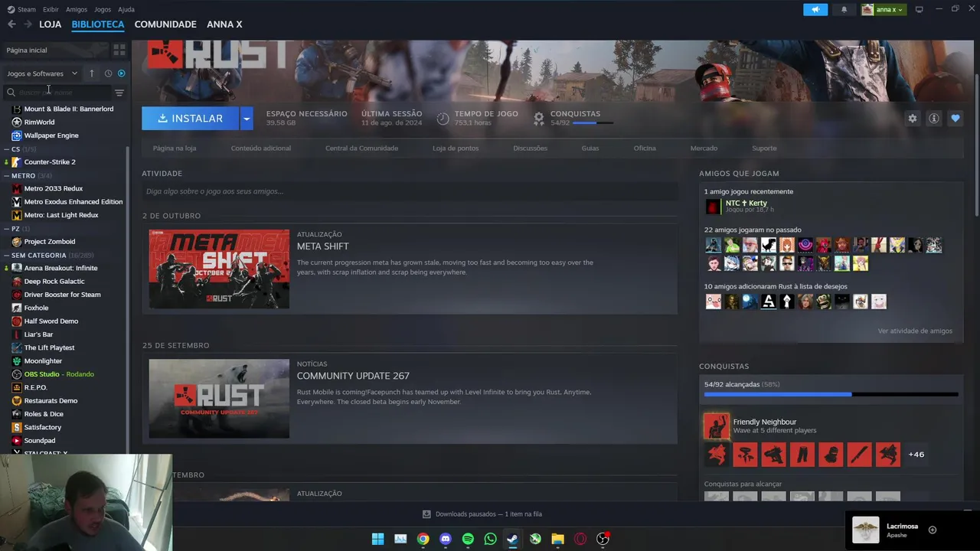This screenshot has width=980, height=551.
Task: Open the Página da loja link
Action: tap(175, 148)
